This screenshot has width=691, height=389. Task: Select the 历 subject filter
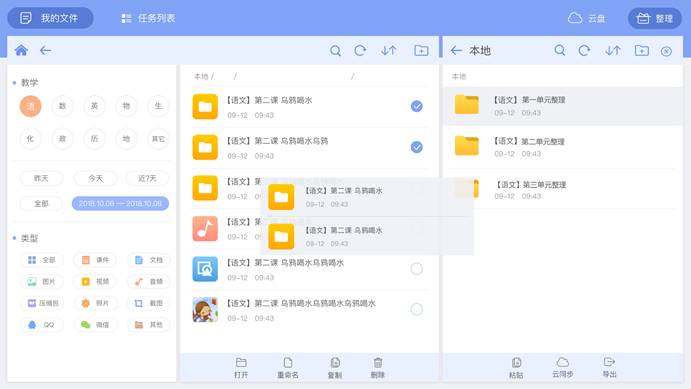(x=94, y=139)
